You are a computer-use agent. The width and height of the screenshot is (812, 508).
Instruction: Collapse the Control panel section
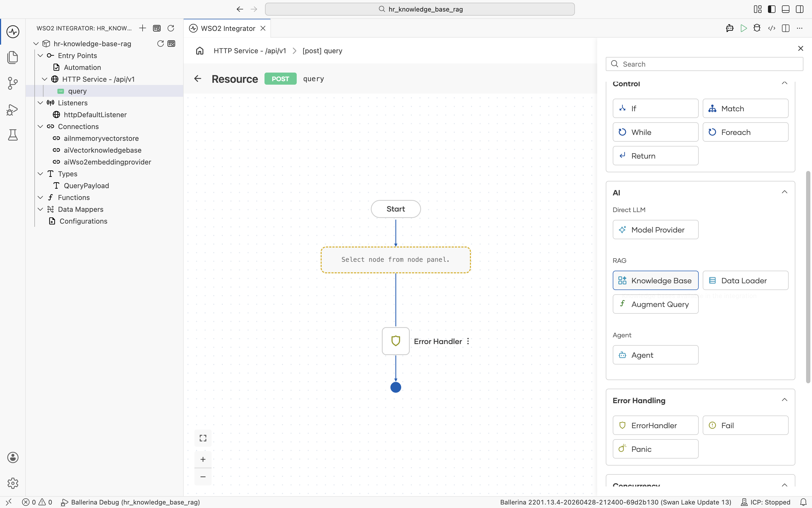tap(785, 83)
